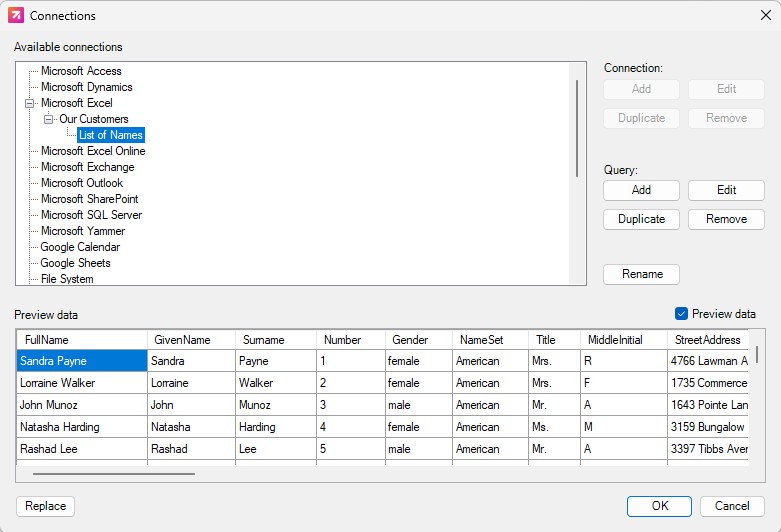Click the Rename button
The height and width of the screenshot is (532, 781).
641,274
